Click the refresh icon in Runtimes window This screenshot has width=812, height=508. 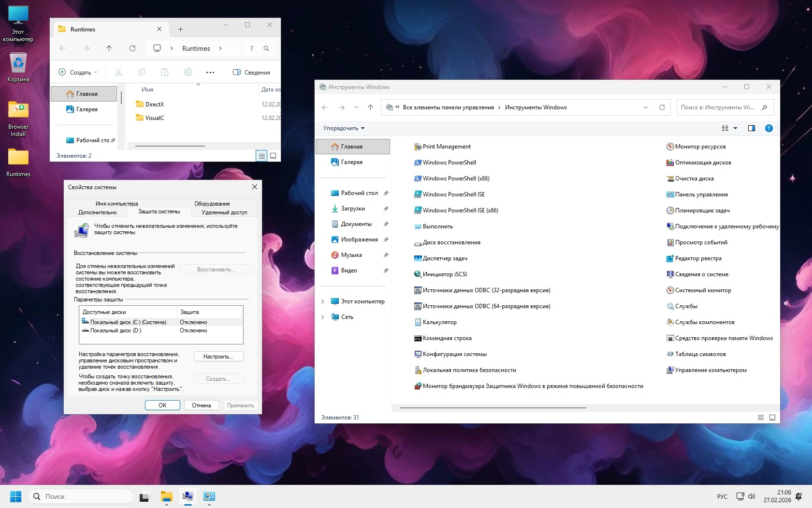(x=132, y=48)
